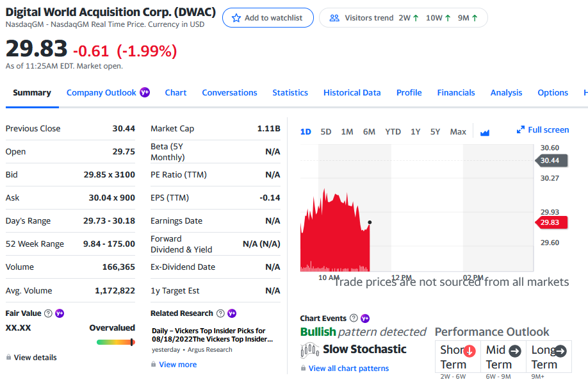
Task: Click the Y+ badge beside Chart Events
Action: point(365,318)
